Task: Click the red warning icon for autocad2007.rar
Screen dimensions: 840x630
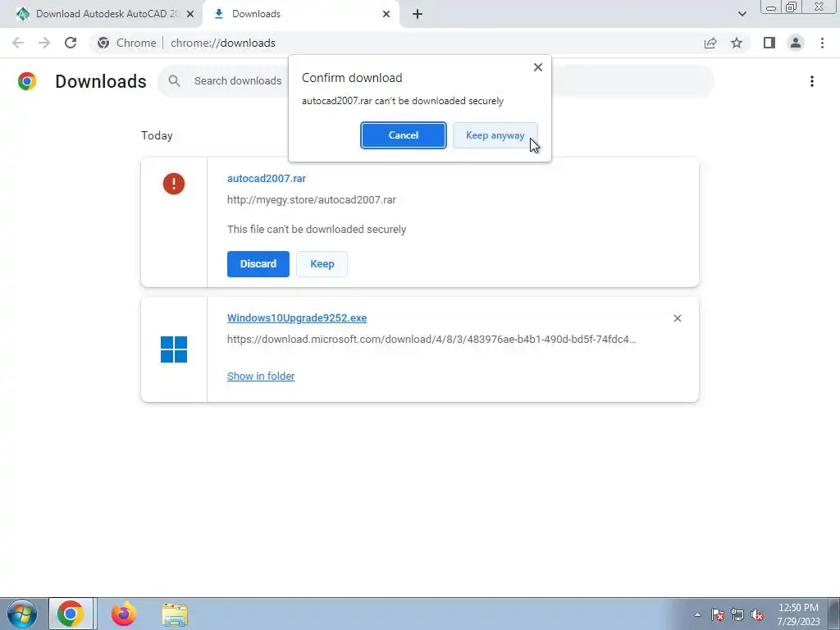Action: (x=174, y=184)
